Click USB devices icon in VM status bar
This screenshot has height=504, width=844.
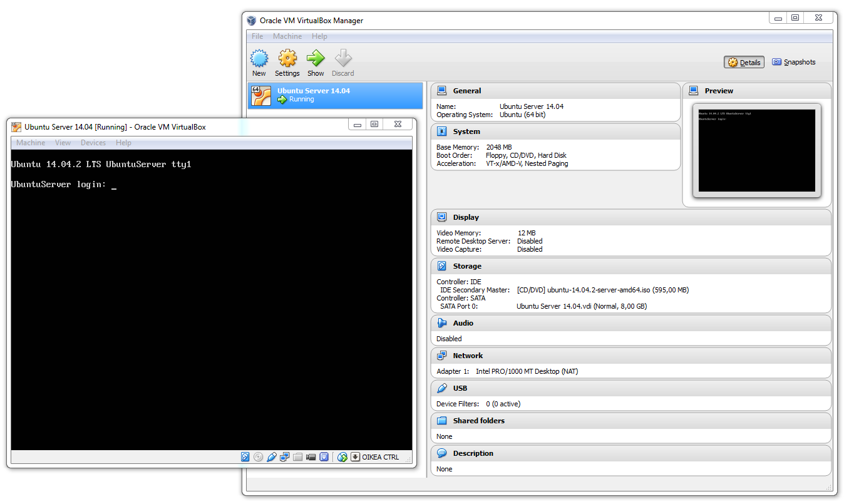coord(272,457)
